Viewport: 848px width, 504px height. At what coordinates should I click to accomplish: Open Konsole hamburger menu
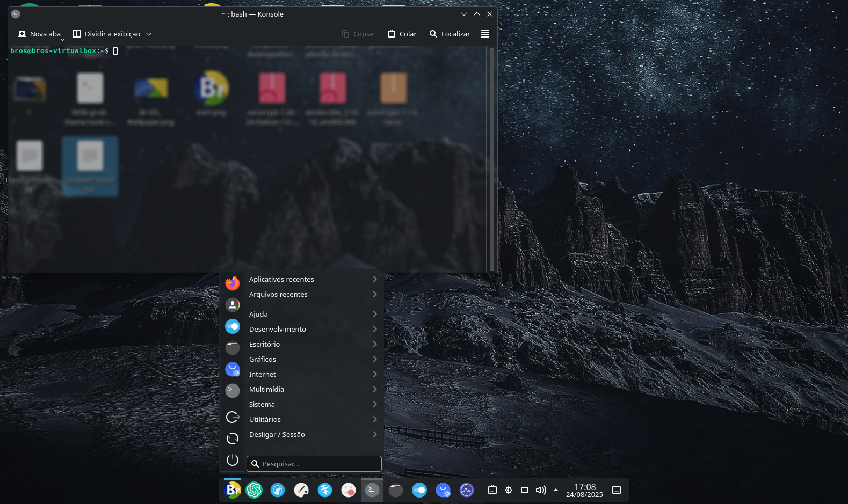coord(485,34)
